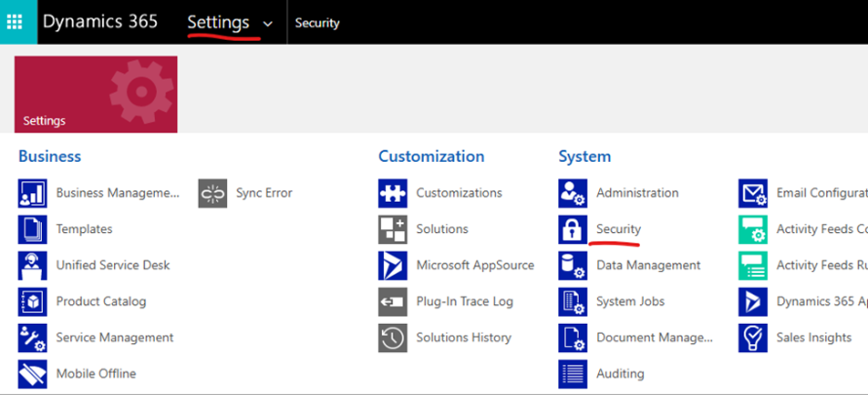Click the Security breadcrumb in top bar
This screenshot has width=868, height=395.
point(318,23)
